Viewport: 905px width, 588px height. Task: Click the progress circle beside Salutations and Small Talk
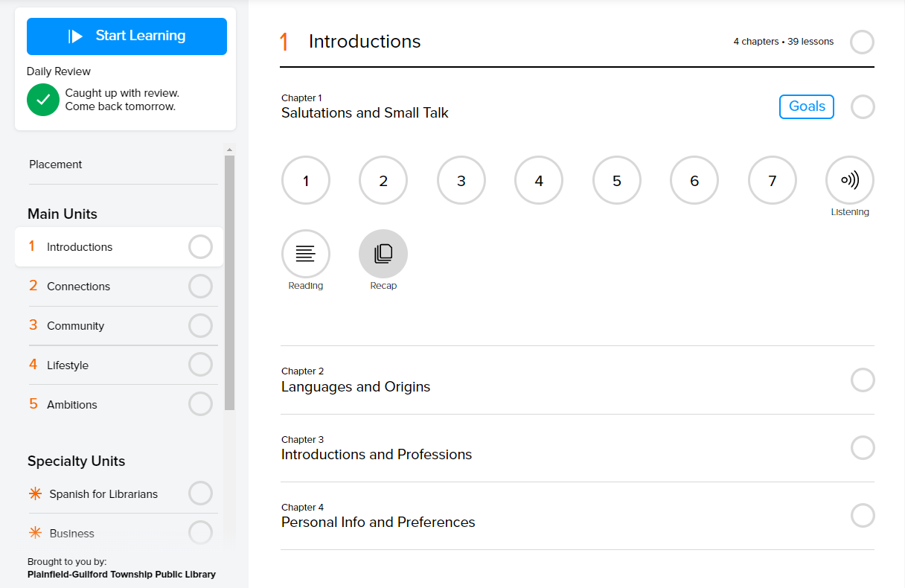[x=863, y=107]
